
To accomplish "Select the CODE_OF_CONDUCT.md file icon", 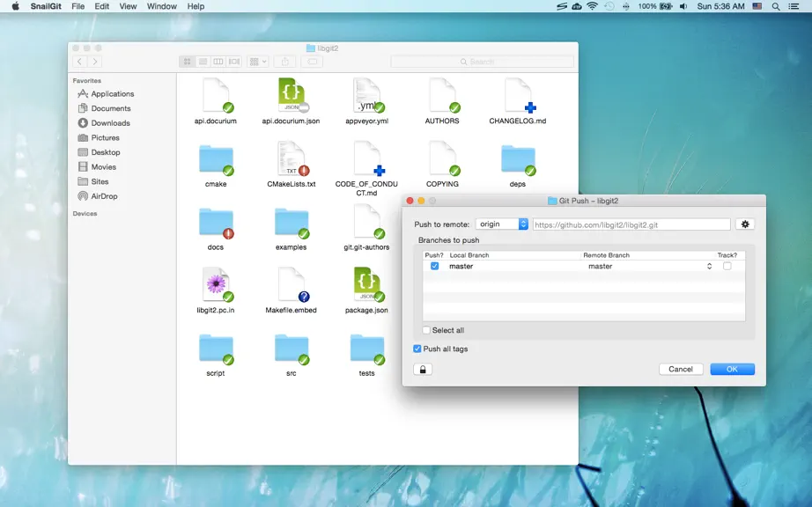I will 367,158.
